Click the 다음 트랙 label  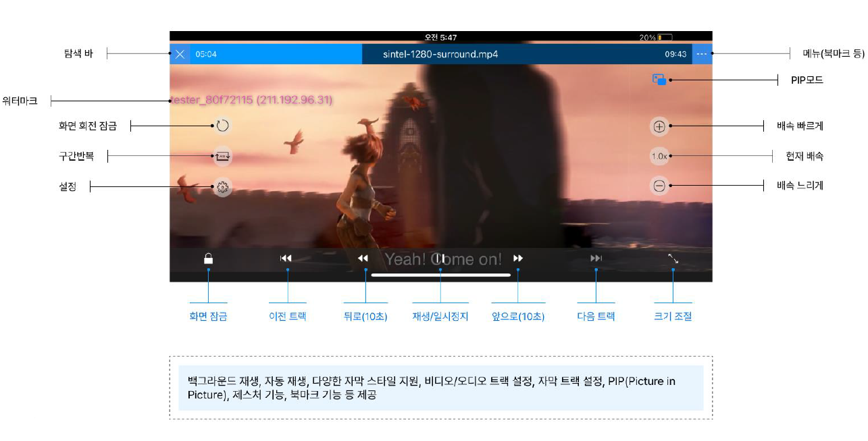[x=596, y=316]
